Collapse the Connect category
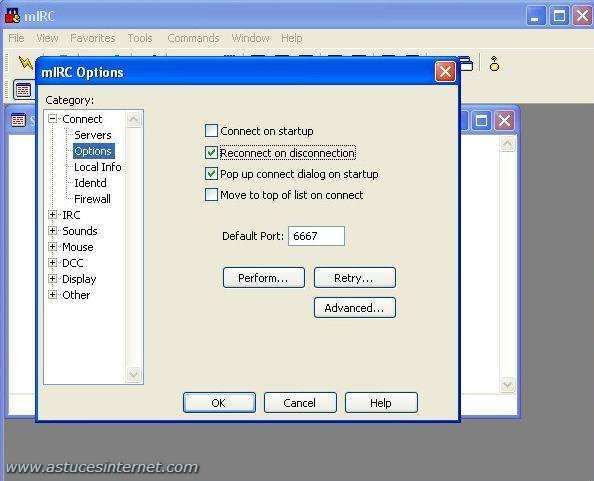 pyautogui.click(x=53, y=119)
